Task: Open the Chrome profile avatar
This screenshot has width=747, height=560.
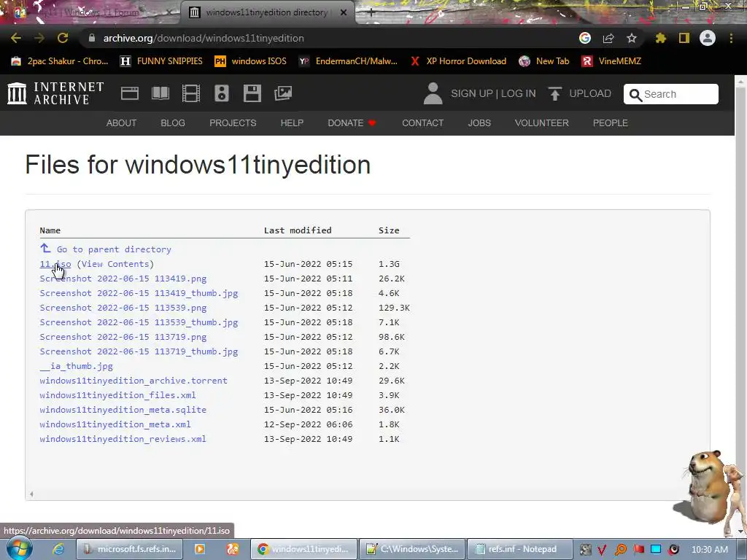Action: pyautogui.click(x=708, y=38)
